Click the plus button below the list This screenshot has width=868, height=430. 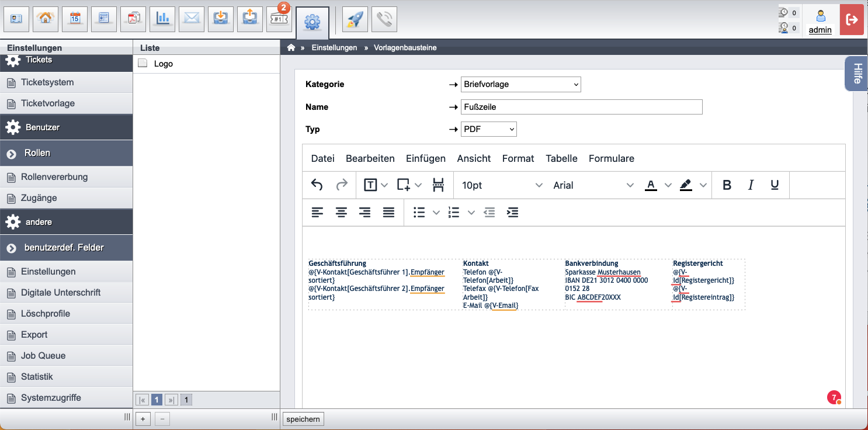143,419
